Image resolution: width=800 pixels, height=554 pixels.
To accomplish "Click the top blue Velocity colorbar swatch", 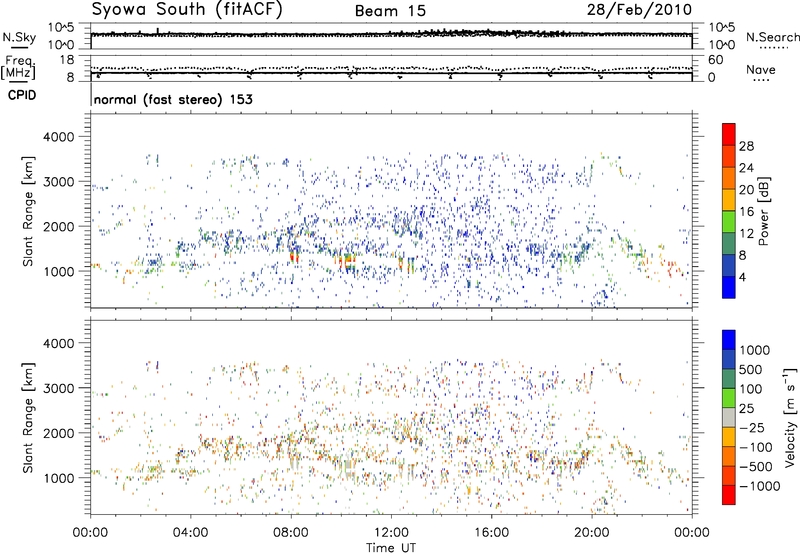I will coord(729,340).
